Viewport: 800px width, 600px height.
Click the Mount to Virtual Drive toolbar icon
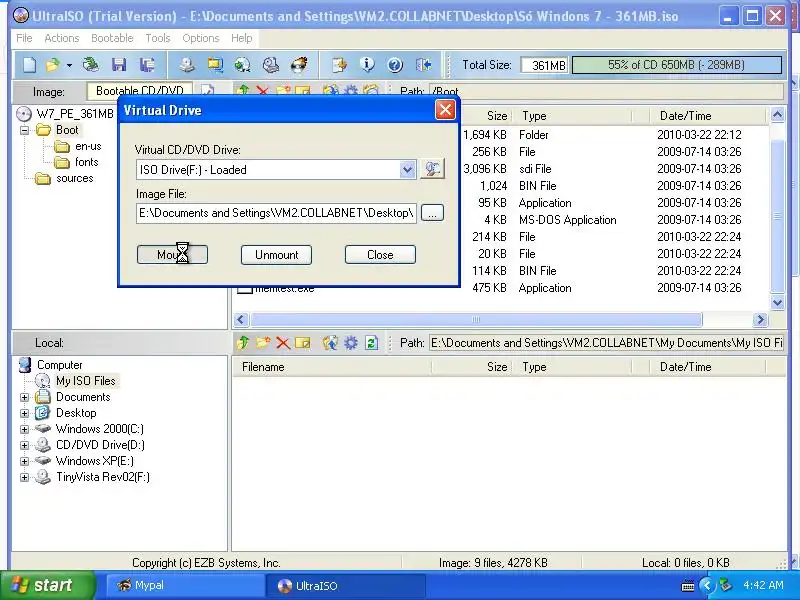pos(271,65)
